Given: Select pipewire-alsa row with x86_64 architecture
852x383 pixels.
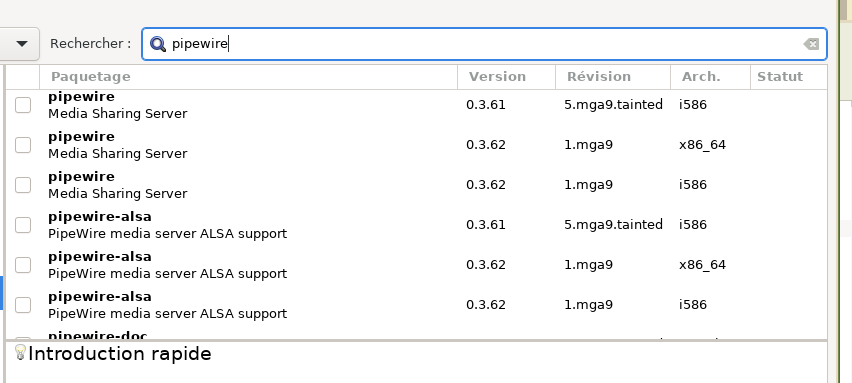Looking at the screenshot, I should coord(416,265).
